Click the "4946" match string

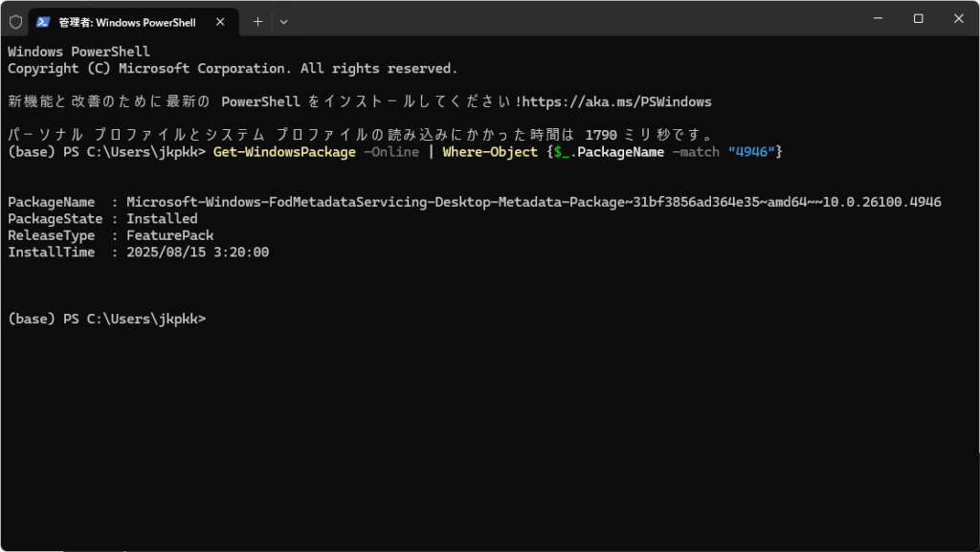751,152
